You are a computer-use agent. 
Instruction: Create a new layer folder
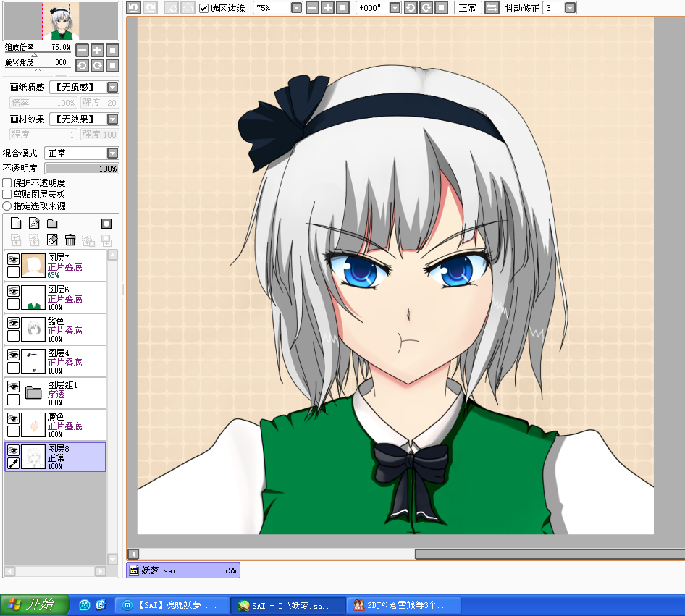52,224
